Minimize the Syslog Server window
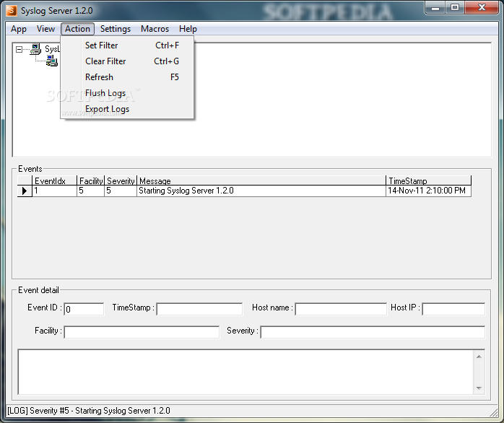Viewport: 504px width, 423px height. pyautogui.click(x=435, y=7)
